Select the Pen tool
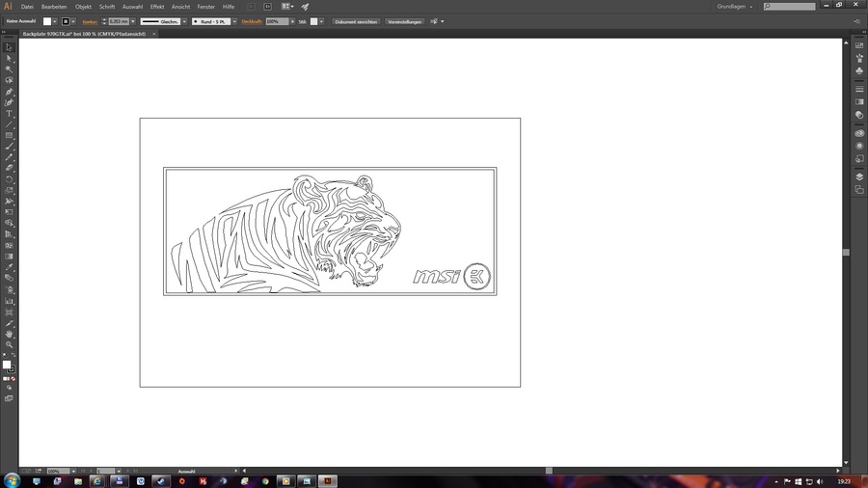 click(x=9, y=92)
